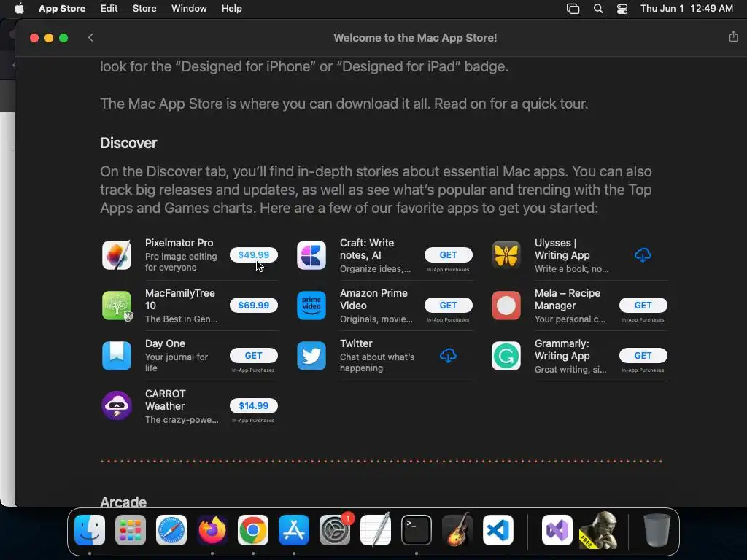This screenshot has height=560, width=747.
Task: Open the Pixelmator Pro title link
Action: (x=179, y=243)
